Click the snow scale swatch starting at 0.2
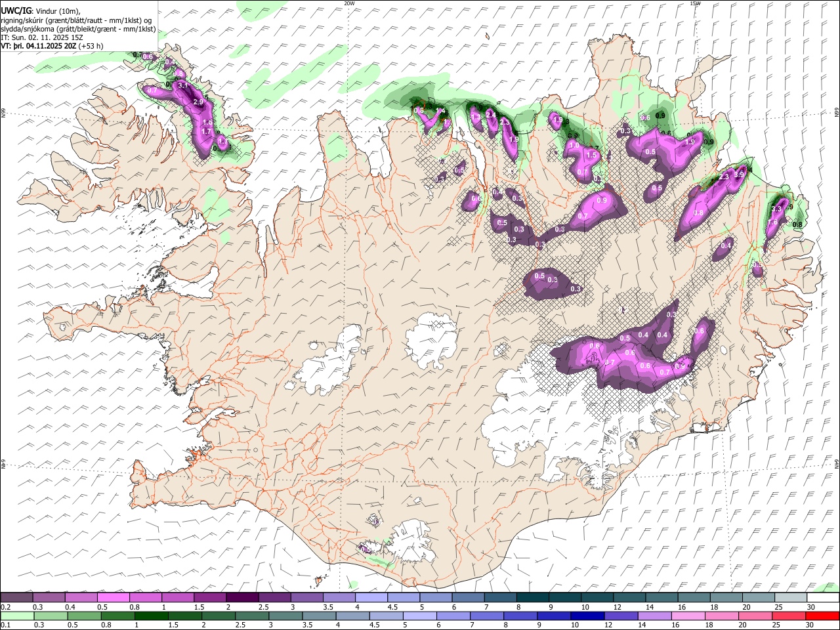The height and width of the screenshot is (630, 840). click(16, 597)
